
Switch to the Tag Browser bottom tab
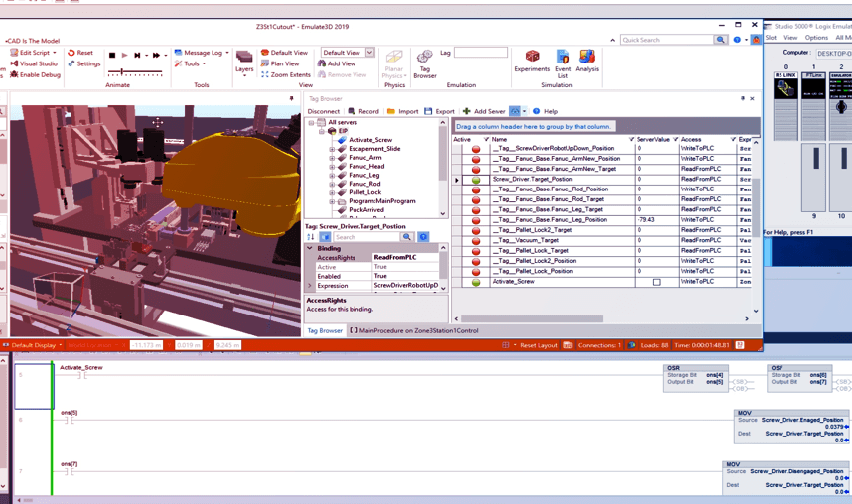[324, 330]
